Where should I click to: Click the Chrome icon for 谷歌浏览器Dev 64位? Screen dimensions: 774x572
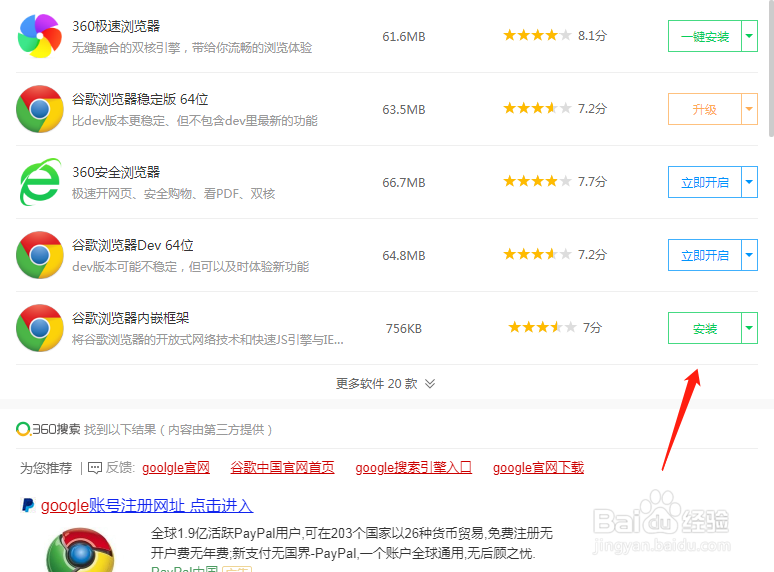[x=40, y=255]
